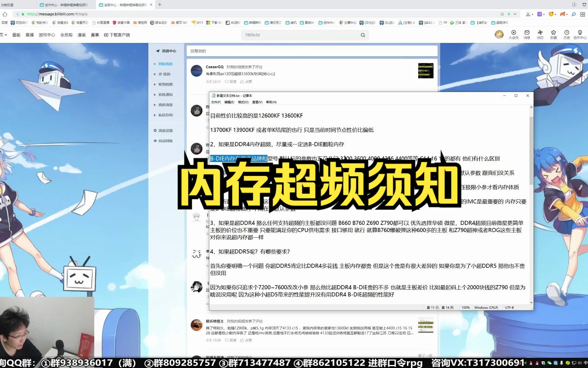Viewport: 588px width, 368px height.
Task: Open Notepad 帮助(H) menu
Action: [271, 102]
